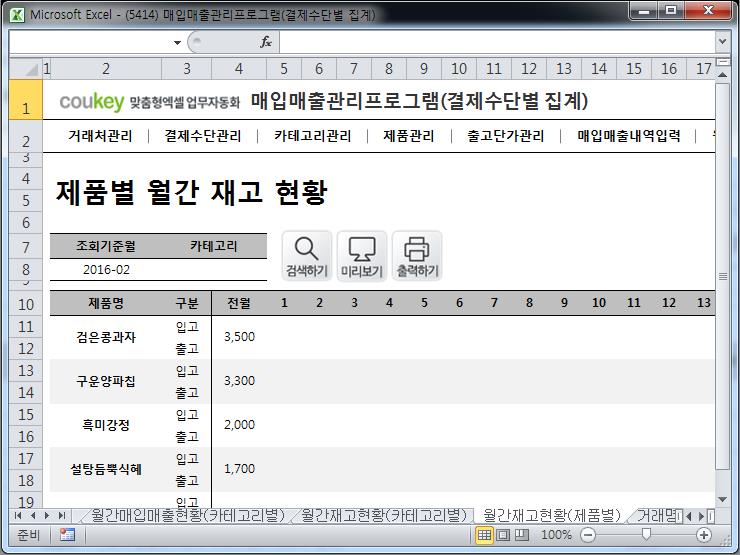Open 매입매출내역입력 menu link
The width and height of the screenshot is (740, 555).
pos(629,136)
